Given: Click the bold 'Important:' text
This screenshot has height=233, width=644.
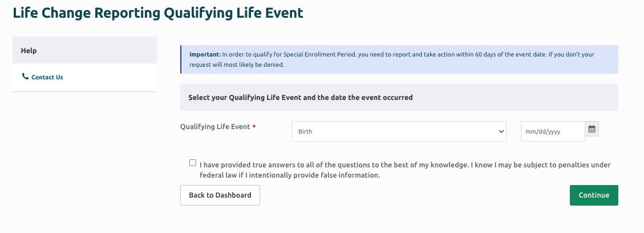Looking at the screenshot, I should (205, 54).
